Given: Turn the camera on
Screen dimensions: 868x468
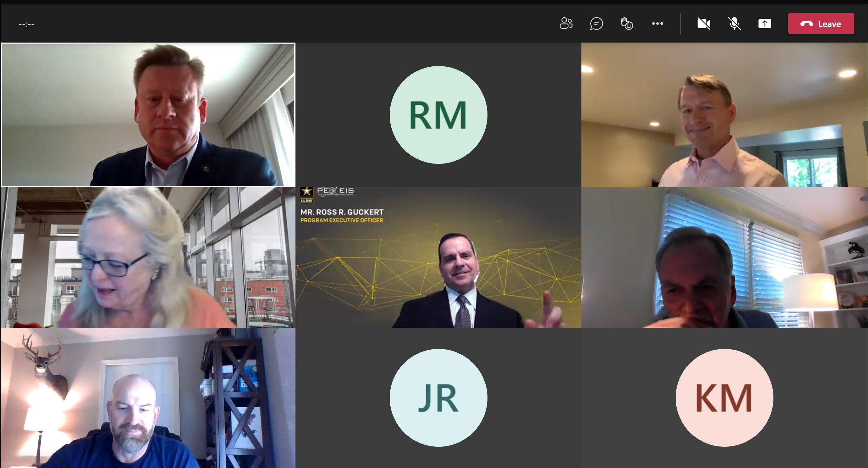Looking at the screenshot, I should coord(704,23).
